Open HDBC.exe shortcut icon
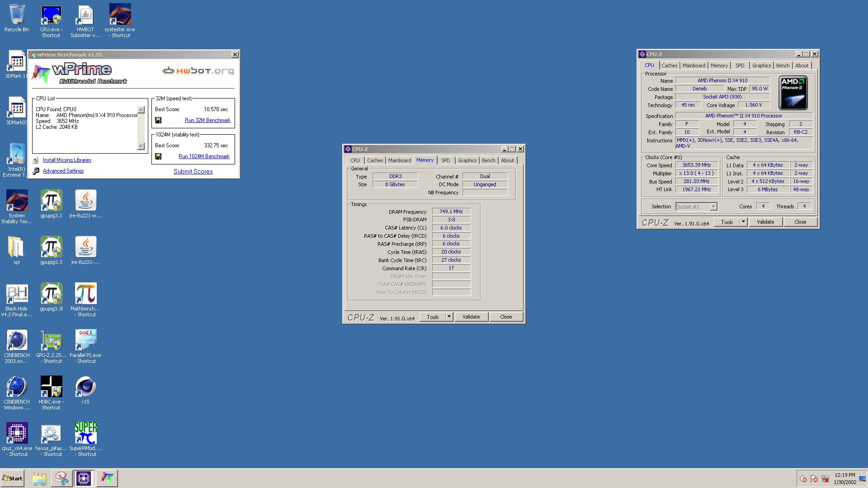Viewport: 868px width, 488px height. [x=51, y=393]
